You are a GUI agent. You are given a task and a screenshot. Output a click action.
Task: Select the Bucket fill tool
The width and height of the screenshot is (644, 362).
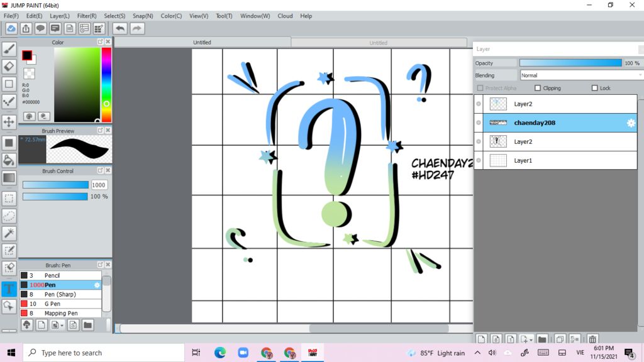[9, 160]
